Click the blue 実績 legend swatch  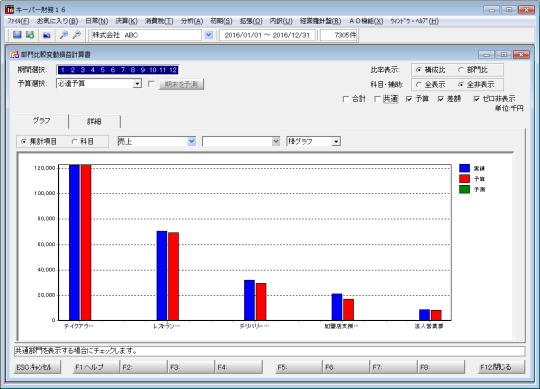tap(464, 168)
